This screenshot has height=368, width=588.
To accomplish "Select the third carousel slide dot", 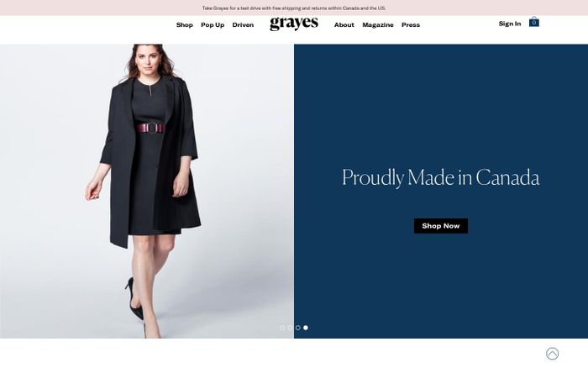I will 297,328.
